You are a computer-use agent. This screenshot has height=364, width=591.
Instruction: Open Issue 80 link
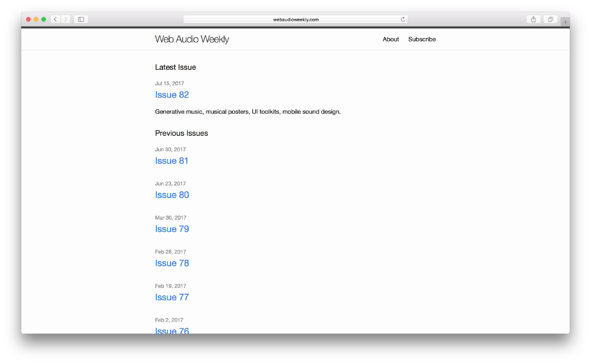[x=172, y=195]
